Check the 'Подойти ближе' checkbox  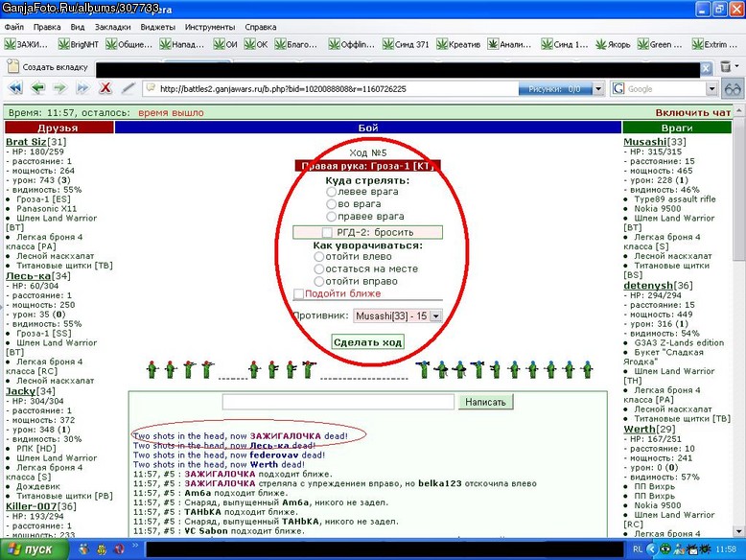(298, 294)
